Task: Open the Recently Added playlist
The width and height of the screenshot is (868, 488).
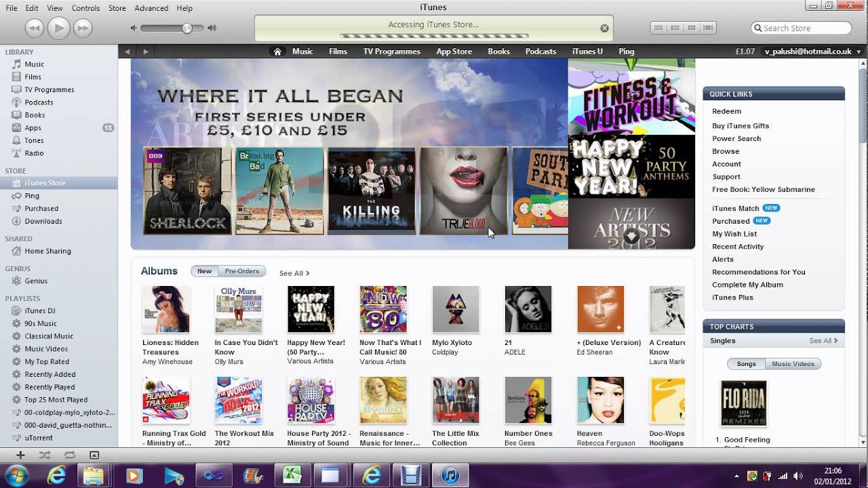Action: pyautogui.click(x=50, y=374)
